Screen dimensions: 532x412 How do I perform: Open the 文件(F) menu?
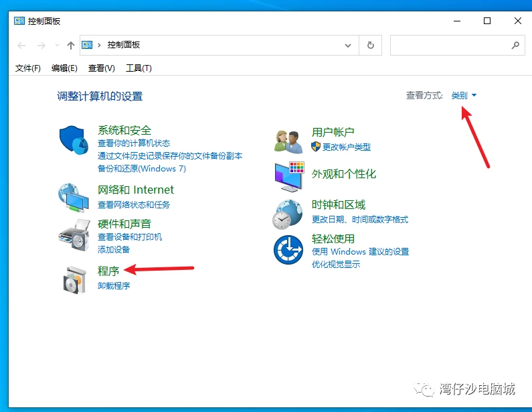pyautogui.click(x=28, y=68)
